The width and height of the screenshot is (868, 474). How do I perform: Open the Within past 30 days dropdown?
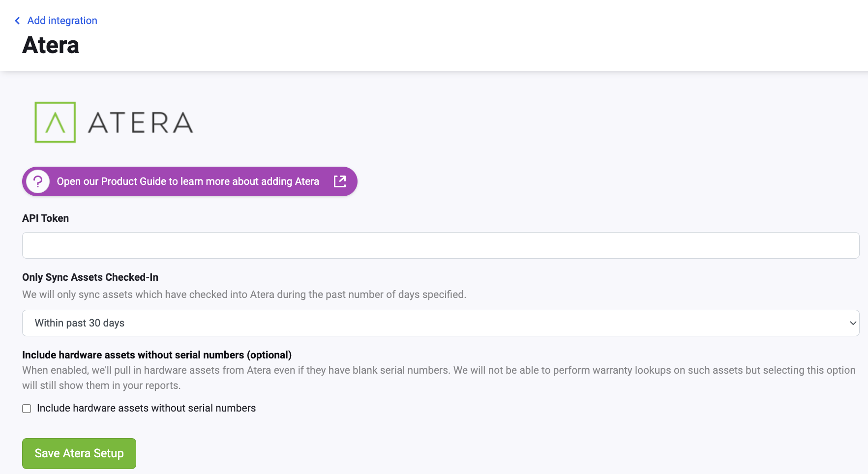pos(441,323)
